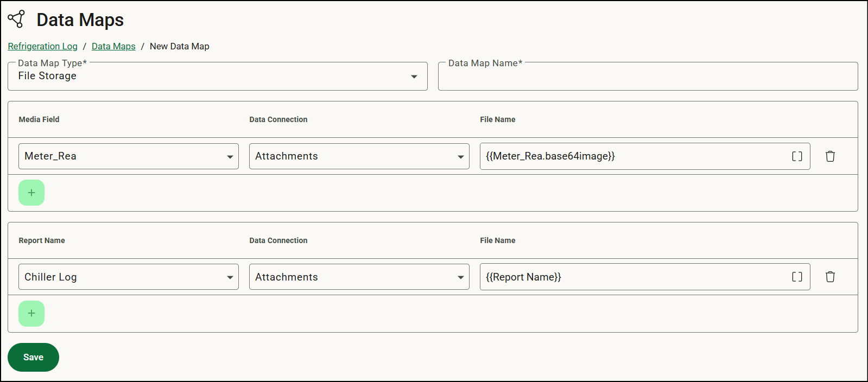Expand the Meter_Rea media field dropdown
868x382 pixels.
[x=129, y=156]
